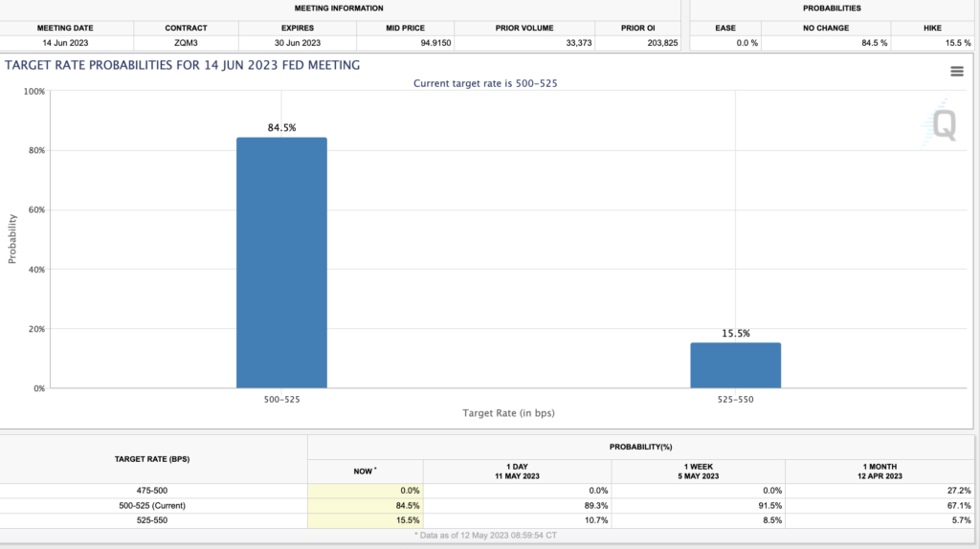Select the EASE probability header

tap(725, 28)
